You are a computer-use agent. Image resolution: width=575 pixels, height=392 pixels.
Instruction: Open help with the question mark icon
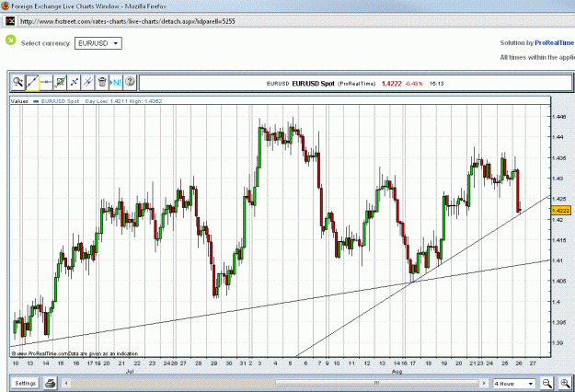tap(130, 82)
